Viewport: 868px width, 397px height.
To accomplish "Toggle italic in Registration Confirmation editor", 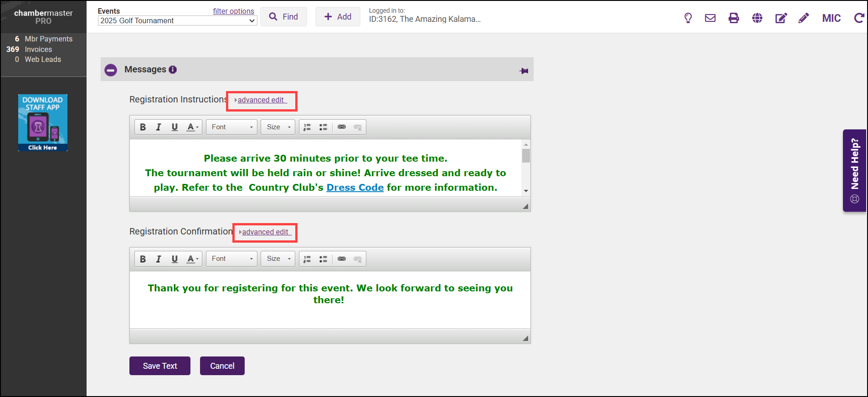I will 158,259.
